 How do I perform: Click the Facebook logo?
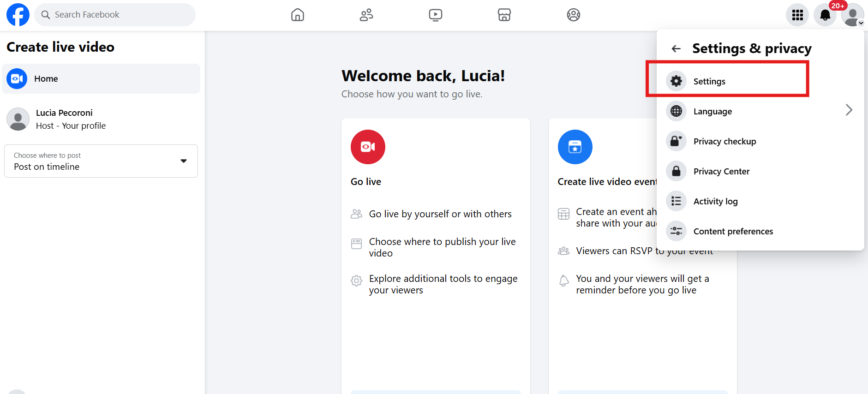click(18, 15)
